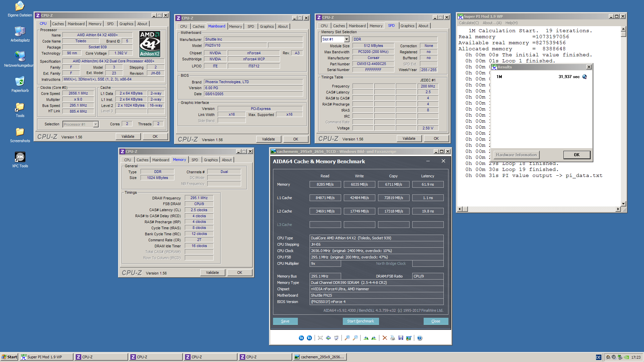Click Core Speed value 2656.1 MHz
Screen dimensions: 644x362
coord(78,94)
